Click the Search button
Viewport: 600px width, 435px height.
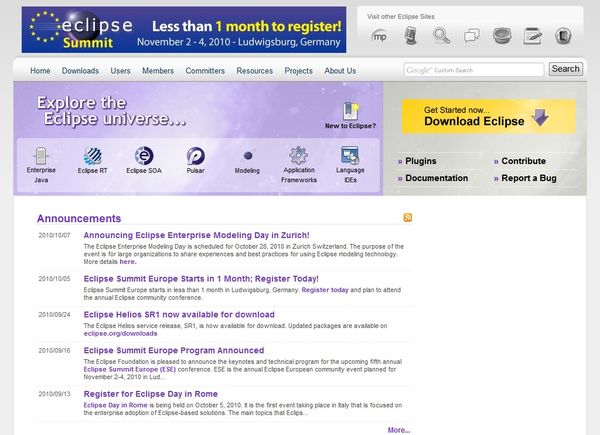point(566,69)
